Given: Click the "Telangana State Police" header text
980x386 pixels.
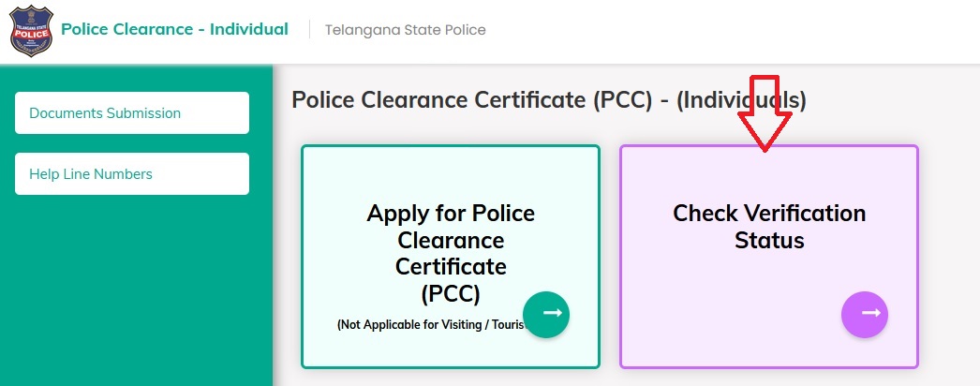Looking at the screenshot, I should 405,30.
